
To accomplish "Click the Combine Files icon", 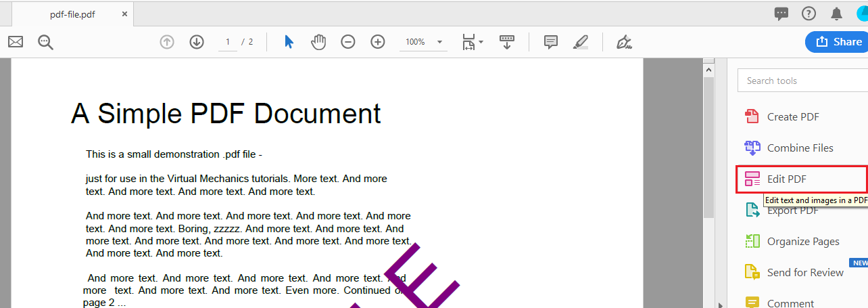I will click(x=752, y=148).
